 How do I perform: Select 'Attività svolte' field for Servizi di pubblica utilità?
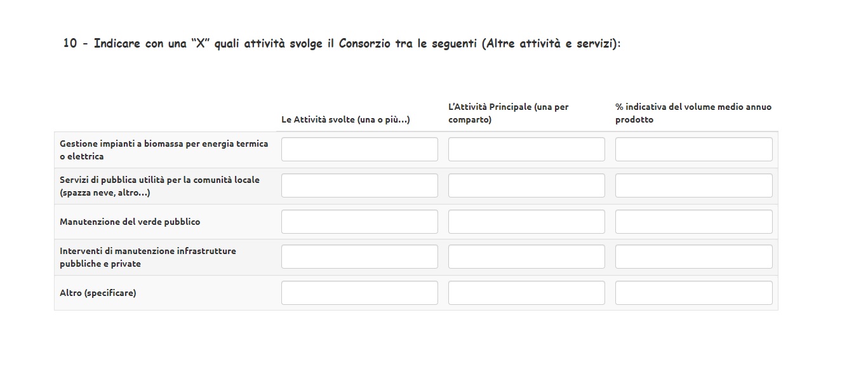click(x=359, y=185)
